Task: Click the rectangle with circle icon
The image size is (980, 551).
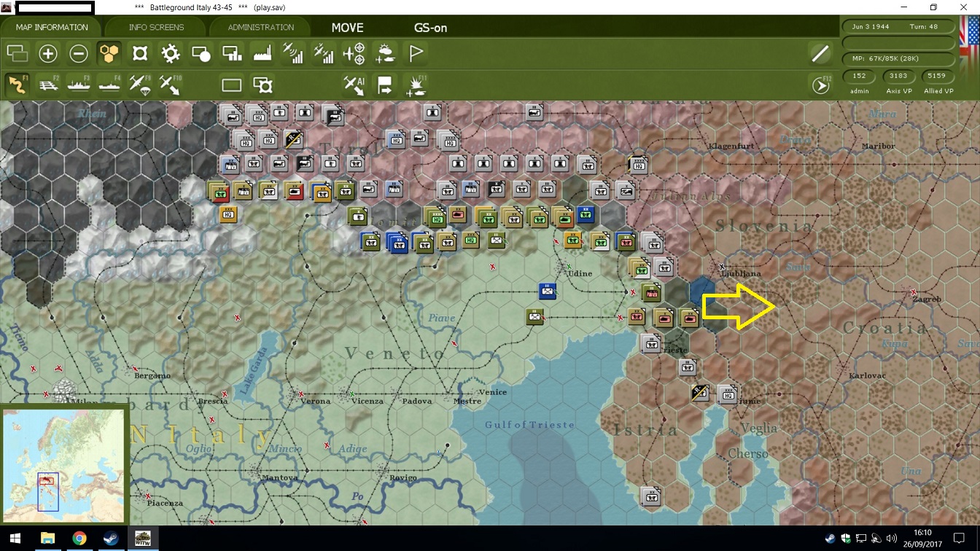Action: click(201, 53)
